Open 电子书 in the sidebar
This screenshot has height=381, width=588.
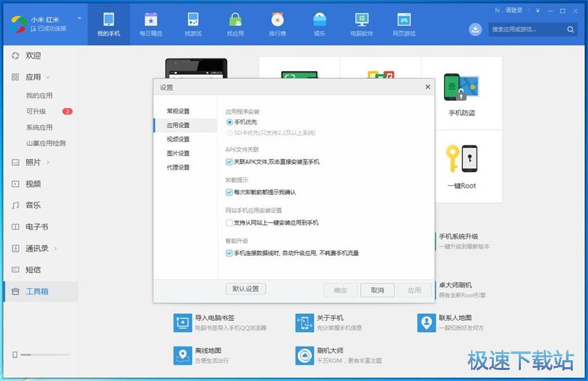coord(37,227)
